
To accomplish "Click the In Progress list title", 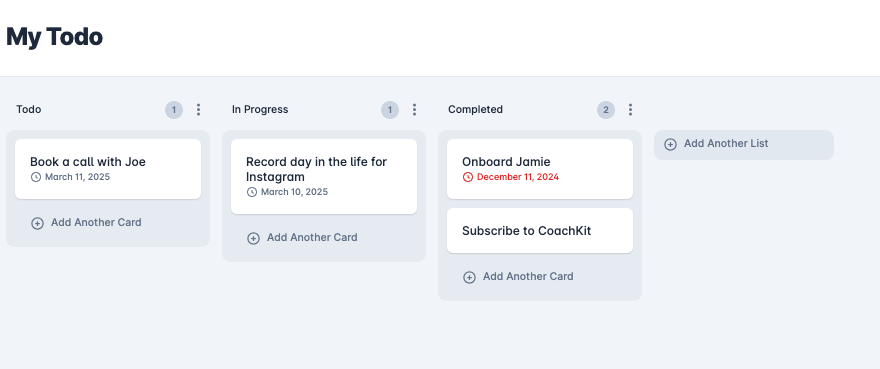I will click(260, 110).
